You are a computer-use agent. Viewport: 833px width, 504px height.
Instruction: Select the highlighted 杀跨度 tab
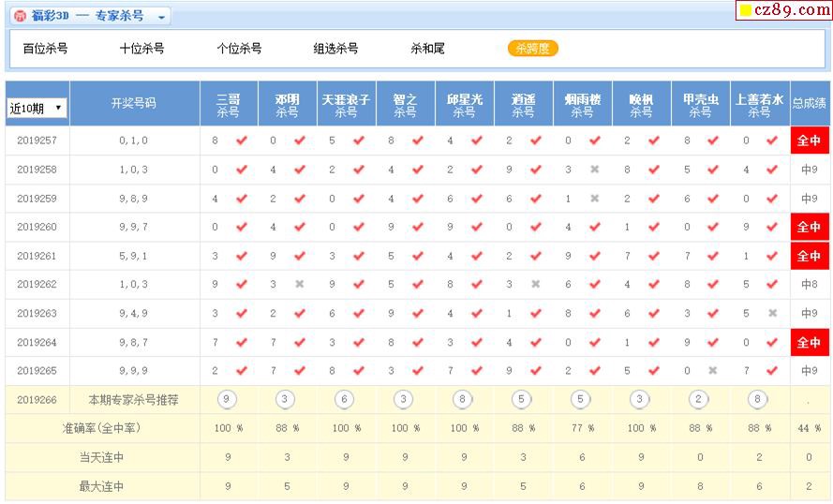pyautogui.click(x=532, y=49)
